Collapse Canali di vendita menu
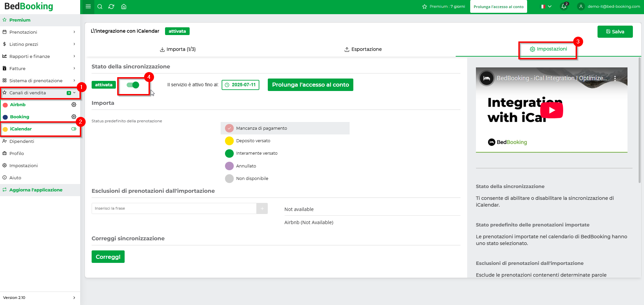This screenshot has width=644, height=305. click(40, 93)
